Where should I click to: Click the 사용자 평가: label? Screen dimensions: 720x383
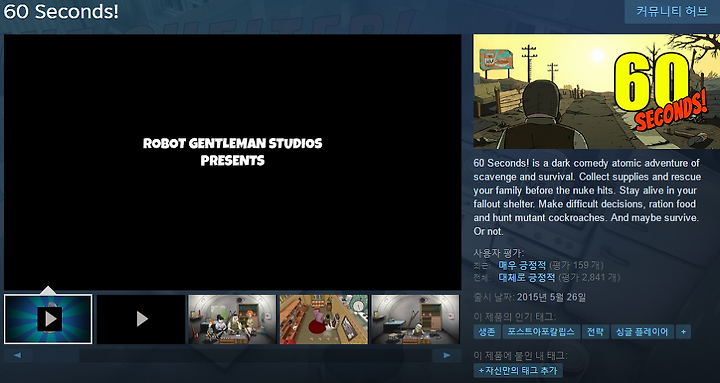click(499, 253)
